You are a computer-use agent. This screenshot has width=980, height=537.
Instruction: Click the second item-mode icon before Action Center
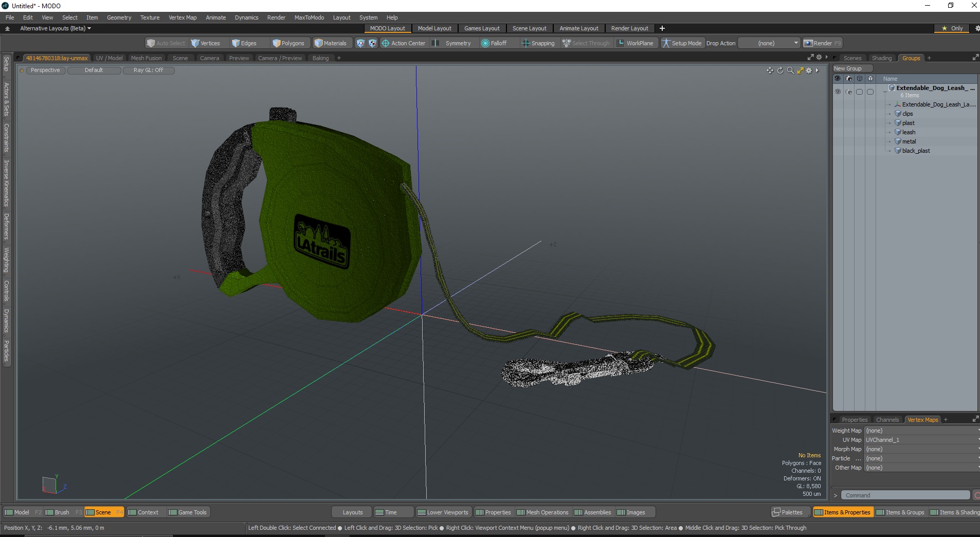point(372,43)
